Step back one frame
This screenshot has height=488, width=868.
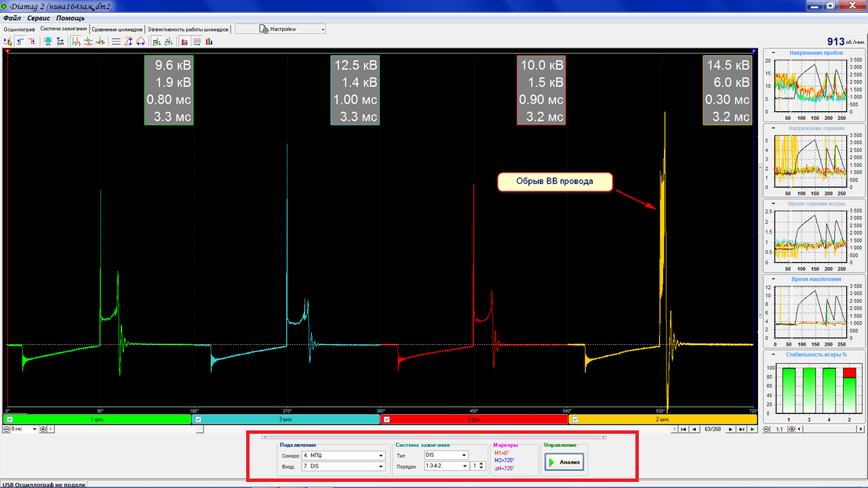point(693,429)
